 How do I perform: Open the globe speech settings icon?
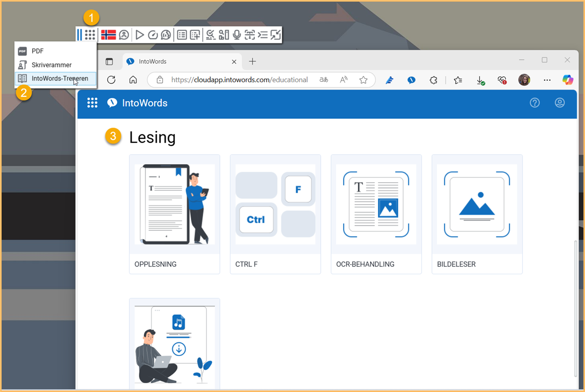coord(166,35)
